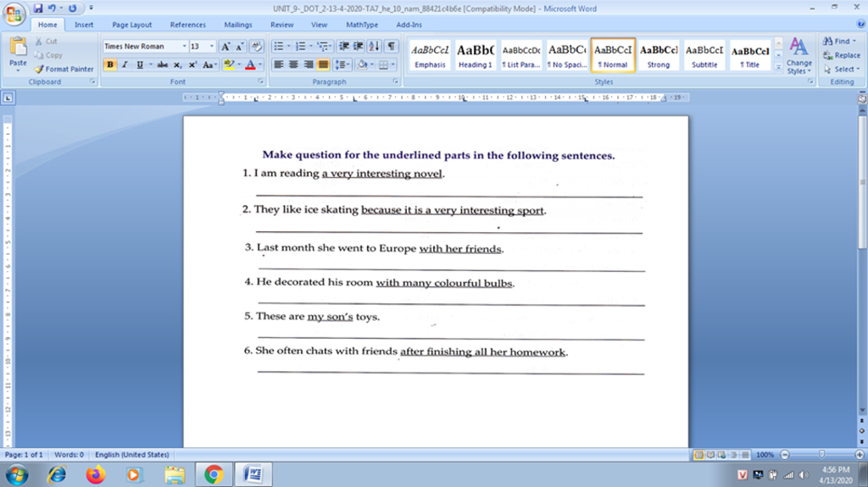
Task: Switch to Print Layout view in status bar
Action: [698, 455]
